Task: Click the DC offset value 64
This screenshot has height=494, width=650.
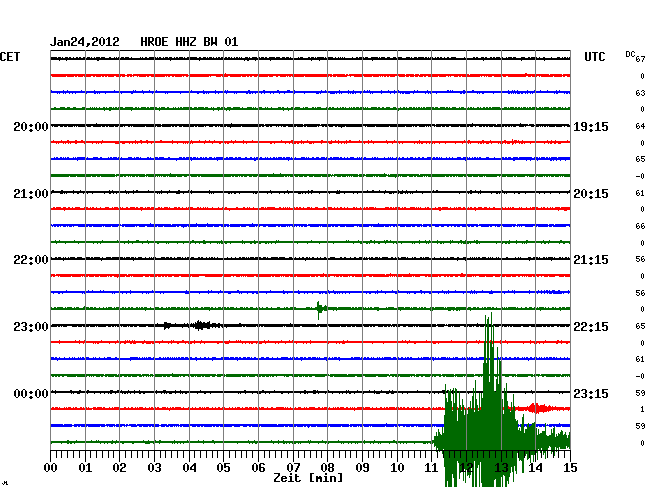Action: (640, 126)
